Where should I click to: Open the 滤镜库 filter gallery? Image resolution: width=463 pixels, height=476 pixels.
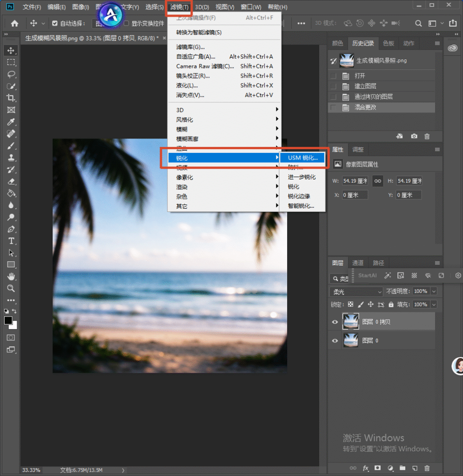point(224,47)
